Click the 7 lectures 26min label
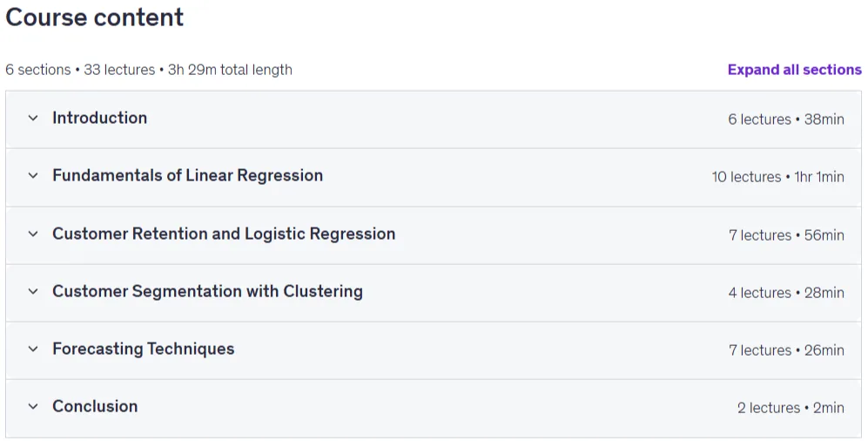The width and height of the screenshot is (868, 441). click(786, 350)
